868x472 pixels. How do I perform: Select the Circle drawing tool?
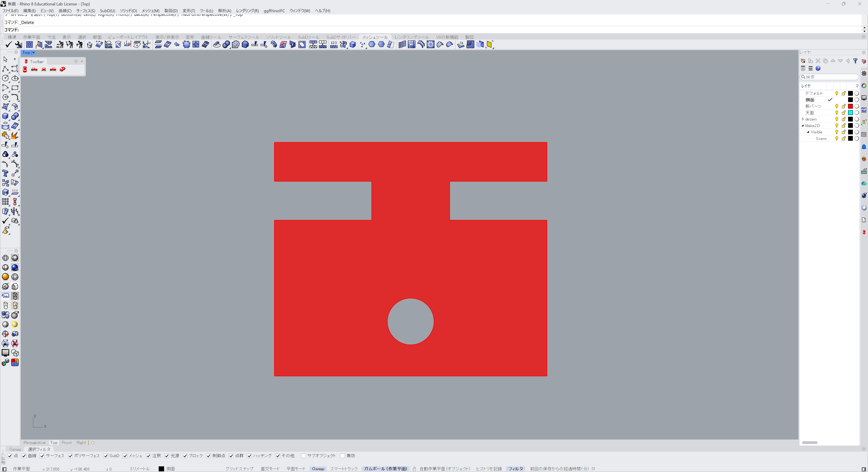coord(5,78)
